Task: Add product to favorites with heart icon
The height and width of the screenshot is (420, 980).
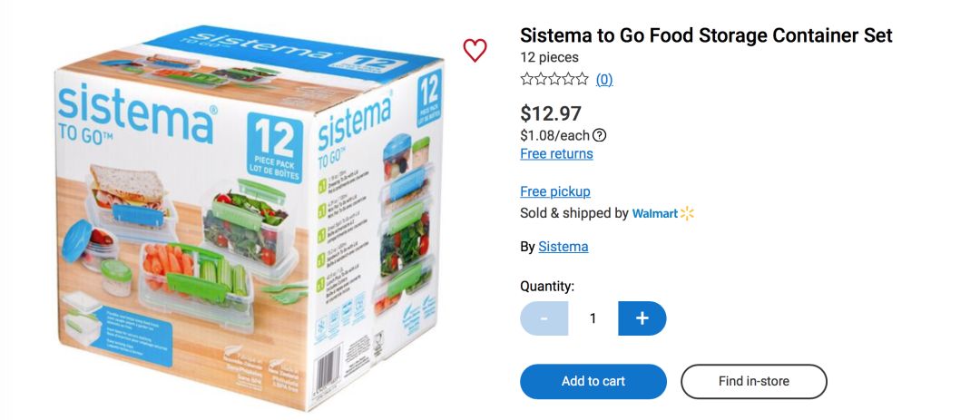Action: [475, 50]
